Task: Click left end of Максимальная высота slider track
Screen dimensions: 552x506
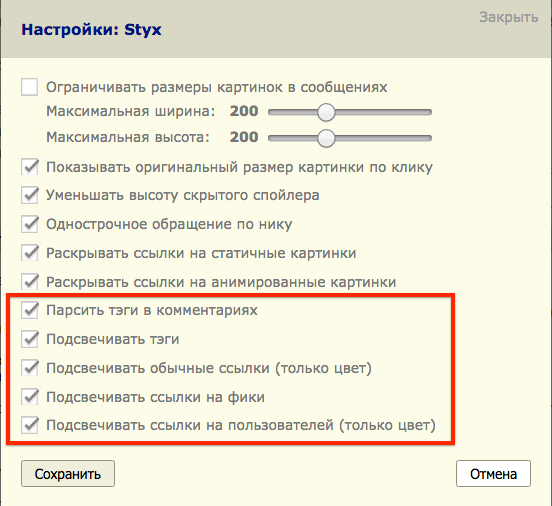Action: click(272, 138)
